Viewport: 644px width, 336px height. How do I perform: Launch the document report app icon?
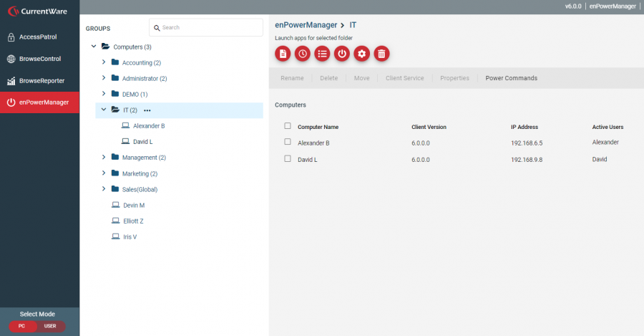tap(283, 54)
